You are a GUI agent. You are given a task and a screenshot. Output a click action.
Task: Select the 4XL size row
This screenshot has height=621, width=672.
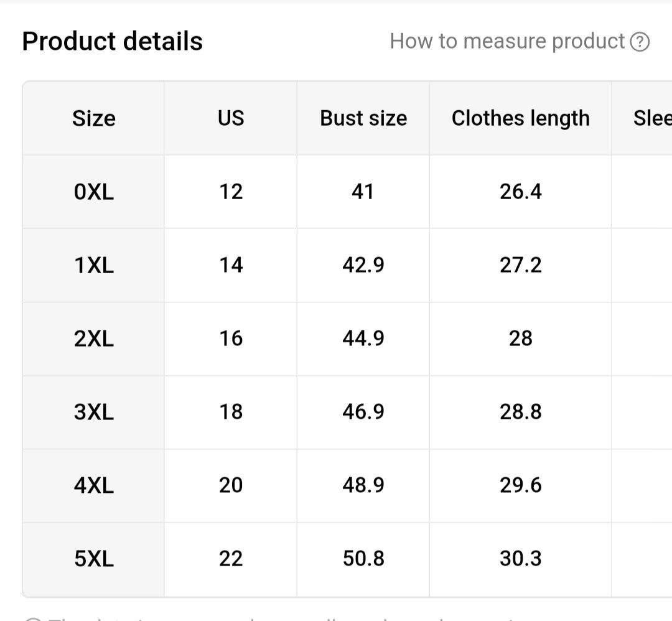point(93,485)
